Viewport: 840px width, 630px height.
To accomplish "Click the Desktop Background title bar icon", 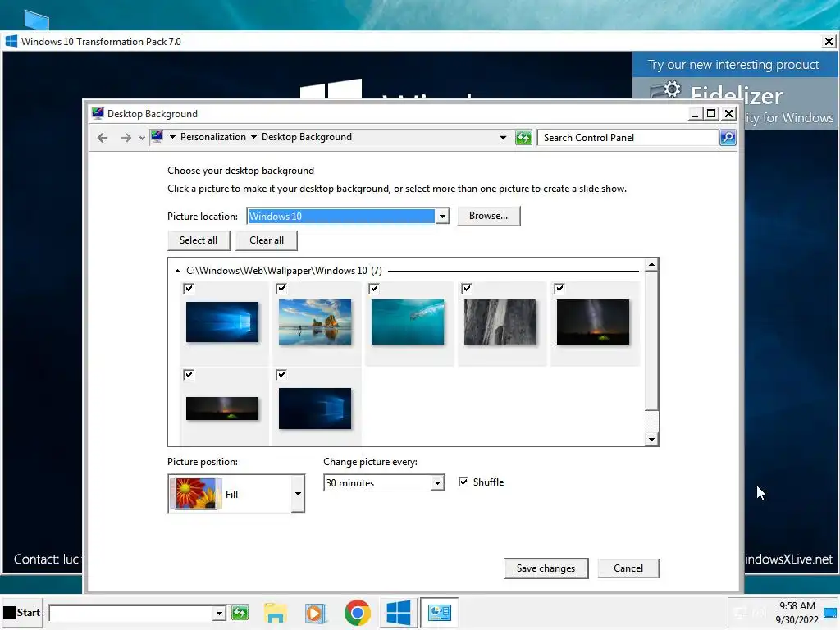I will [x=98, y=113].
